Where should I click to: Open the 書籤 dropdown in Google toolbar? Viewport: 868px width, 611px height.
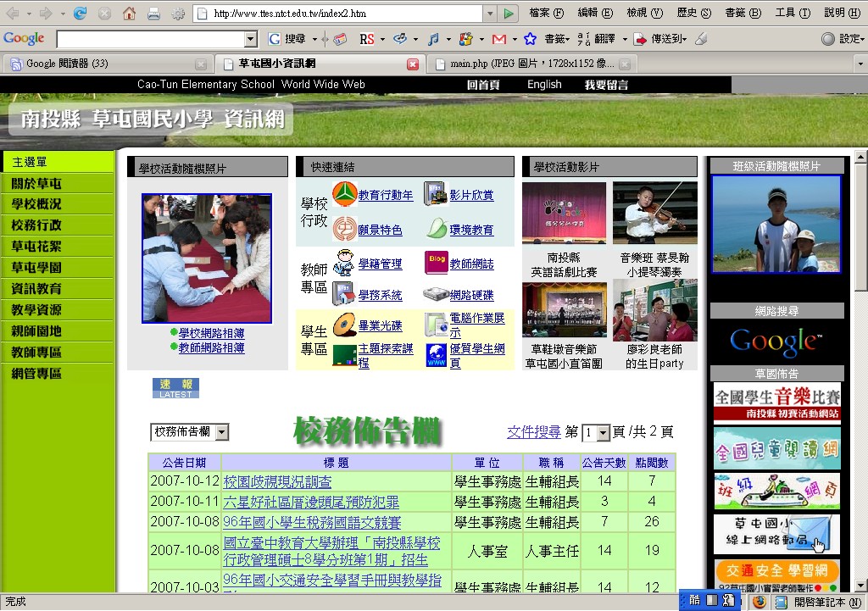pyautogui.click(x=557, y=39)
